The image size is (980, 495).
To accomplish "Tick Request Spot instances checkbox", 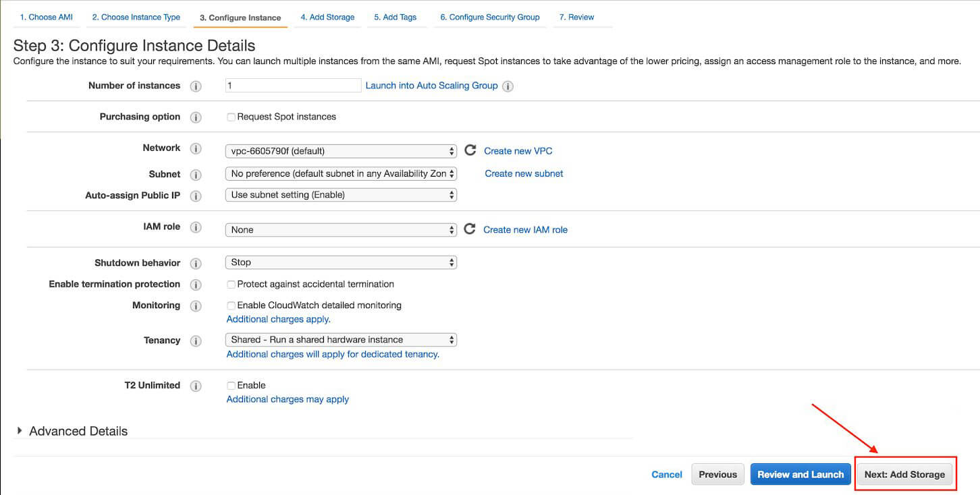I will click(231, 117).
